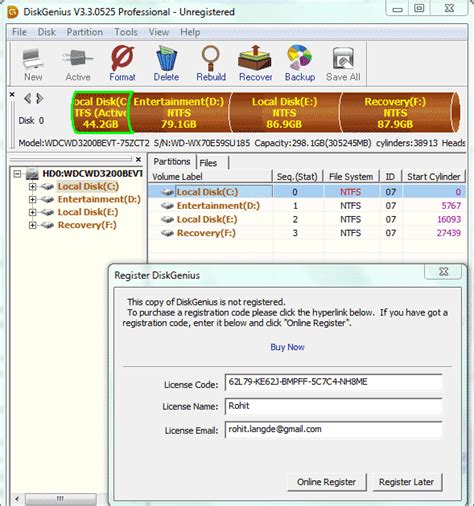The width and height of the screenshot is (474, 506).
Task: Click the Active toolbar icon
Action: [x=78, y=65]
